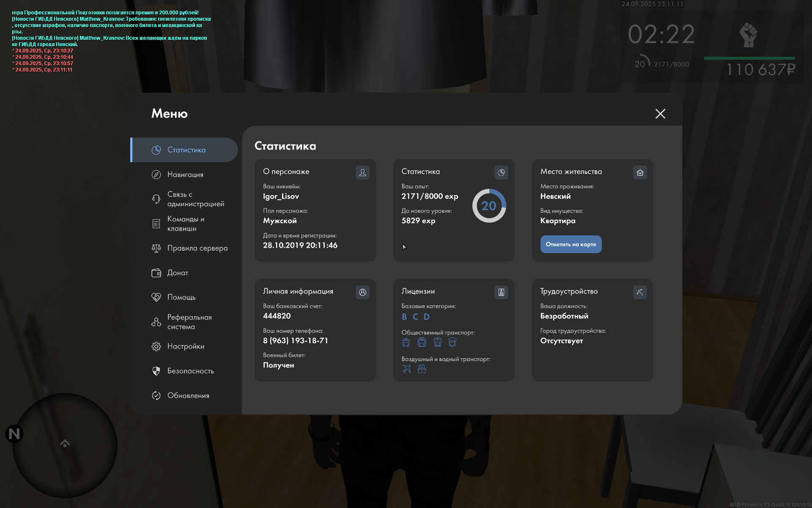Click the first bus public transport icon
This screenshot has height=508, width=812.
(406, 342)
